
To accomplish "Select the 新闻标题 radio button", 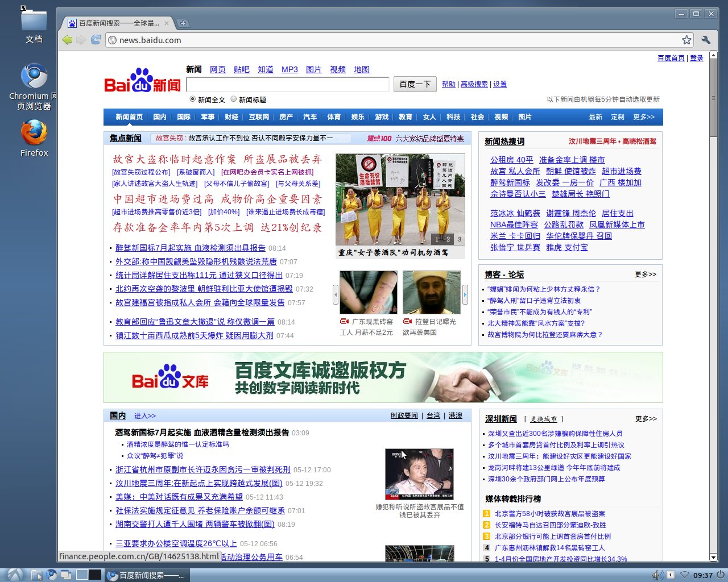I will point(233,99).
